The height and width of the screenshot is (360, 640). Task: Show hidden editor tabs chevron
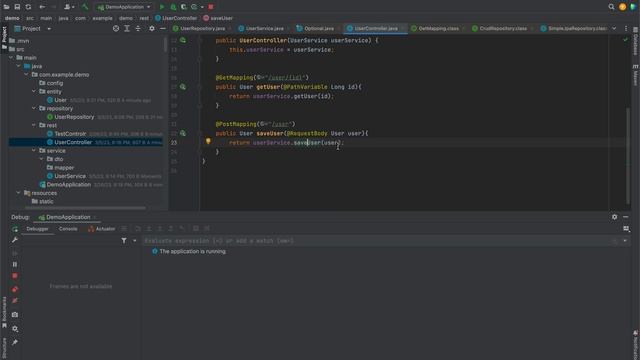coord(614,29)
